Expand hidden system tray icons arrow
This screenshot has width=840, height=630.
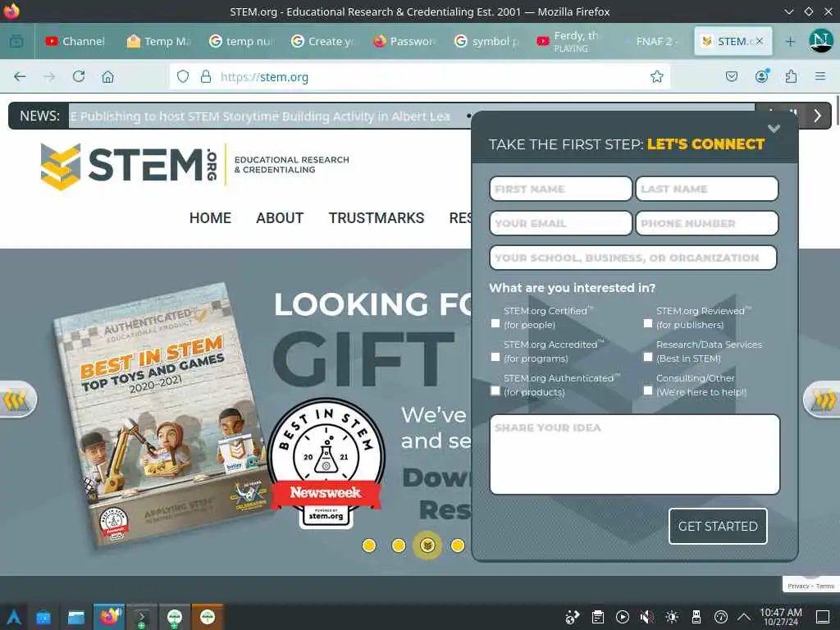coord(744,617)
